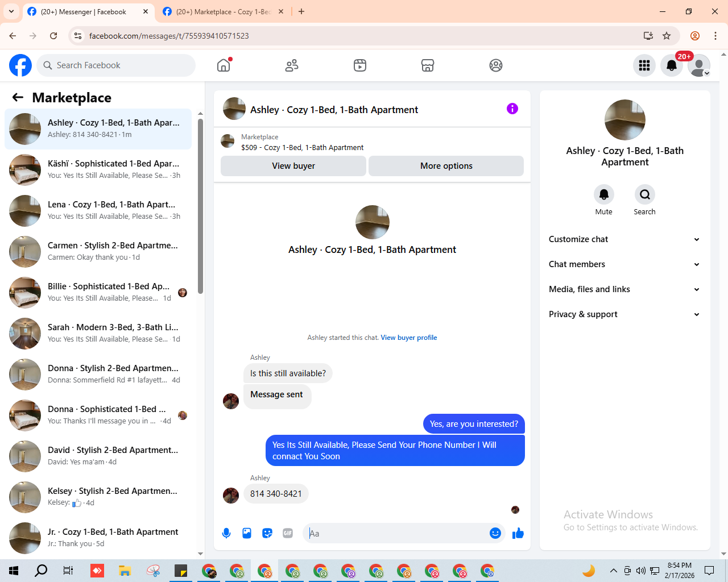
Task: Expand Privacy & support section
Action: pos(624,314)
